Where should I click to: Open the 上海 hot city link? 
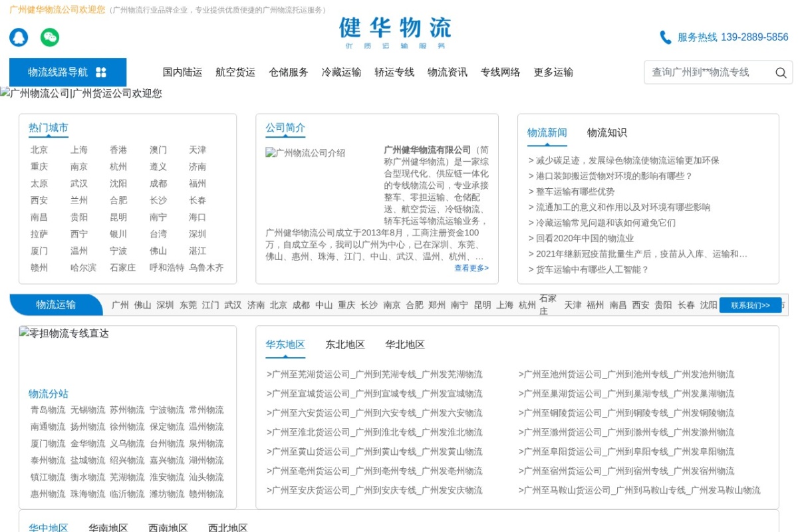point(79,150)
